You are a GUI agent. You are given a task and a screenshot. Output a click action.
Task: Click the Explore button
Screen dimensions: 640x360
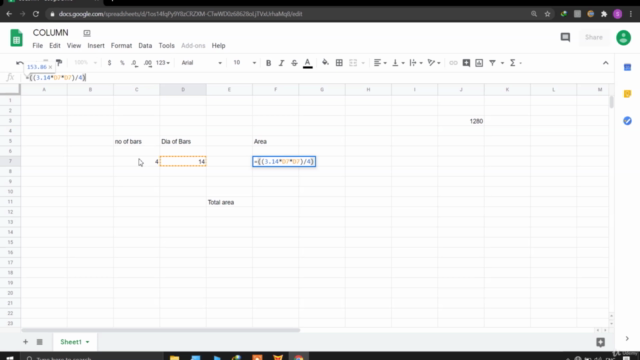point(600,342)
